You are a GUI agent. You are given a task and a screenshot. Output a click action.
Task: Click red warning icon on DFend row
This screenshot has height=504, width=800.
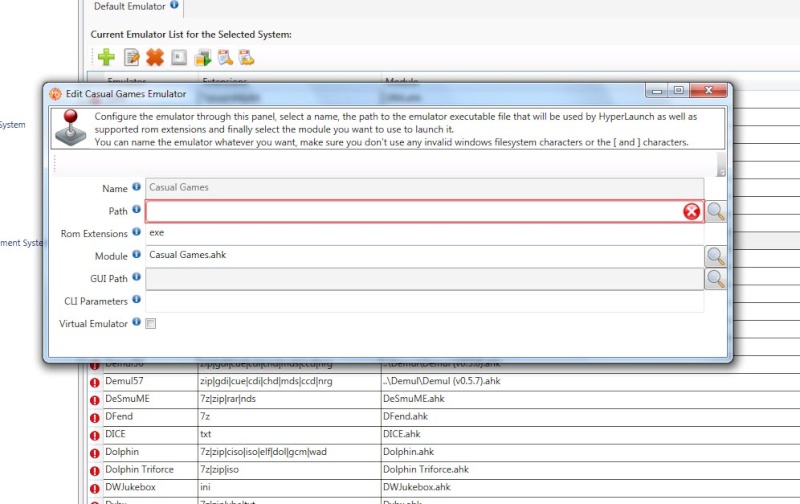pyautogui.click(x=94, y=418)
